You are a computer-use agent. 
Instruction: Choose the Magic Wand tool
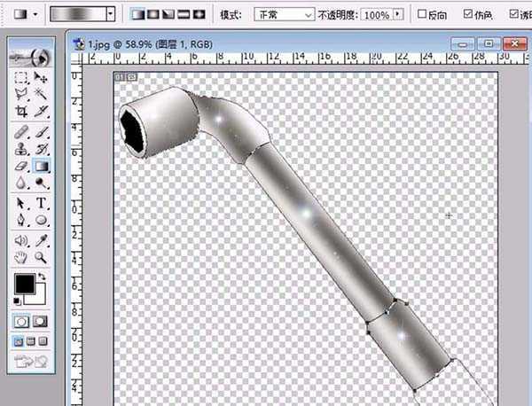41,96
